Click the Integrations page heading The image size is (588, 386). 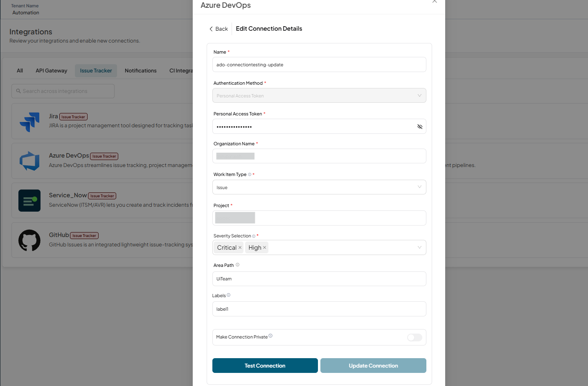click(x=31, y=32)
